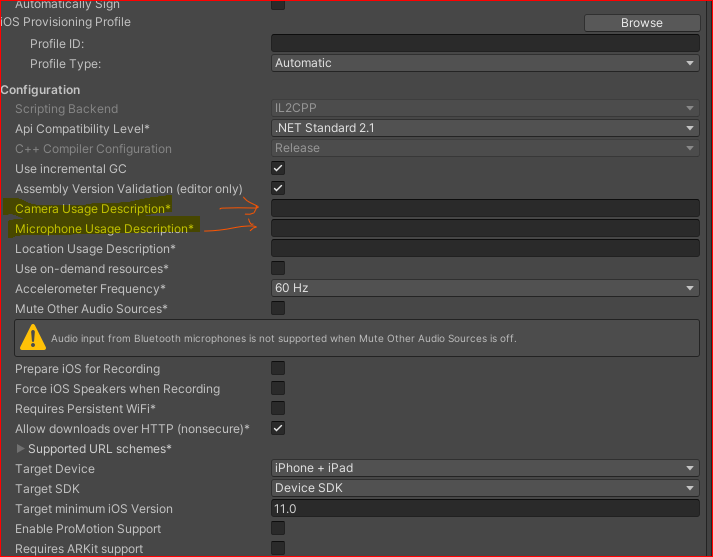Open the Accelerometer Frequency dropdown
The width and height of the screenshot is (713, 557).
485,288
